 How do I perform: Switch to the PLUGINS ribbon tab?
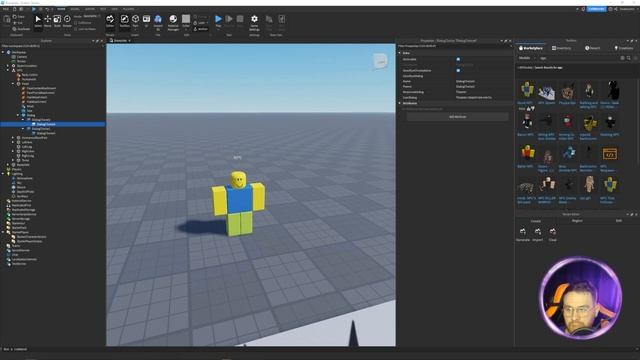(128, 9)
